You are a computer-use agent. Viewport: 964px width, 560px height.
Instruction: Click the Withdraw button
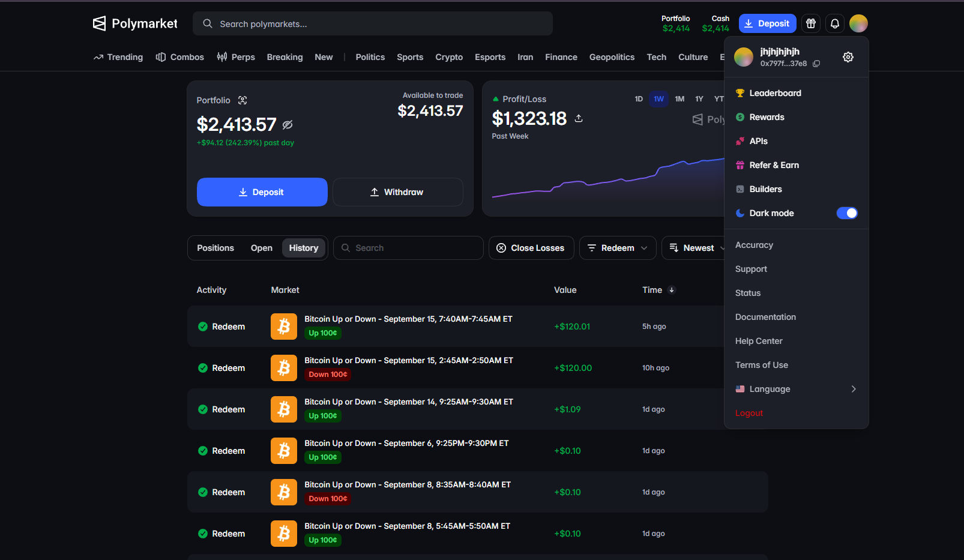398,192
